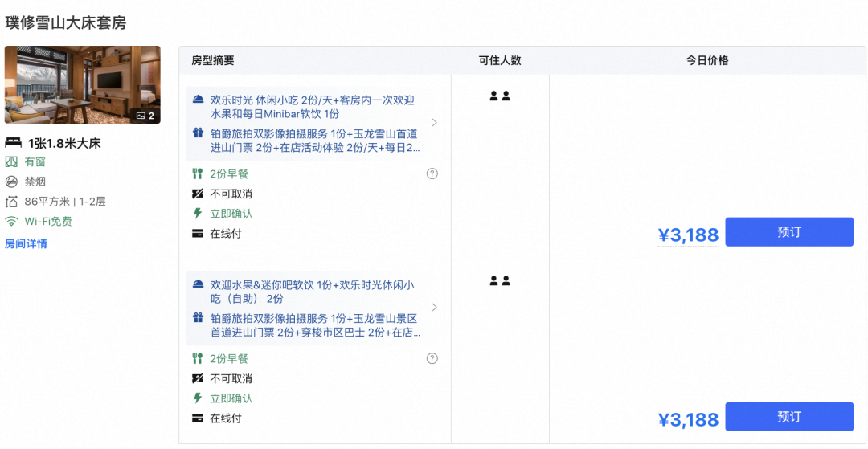This screenshot has height=449, width=868.
Task: Book the first package with 预订
Action: [789, 231]
